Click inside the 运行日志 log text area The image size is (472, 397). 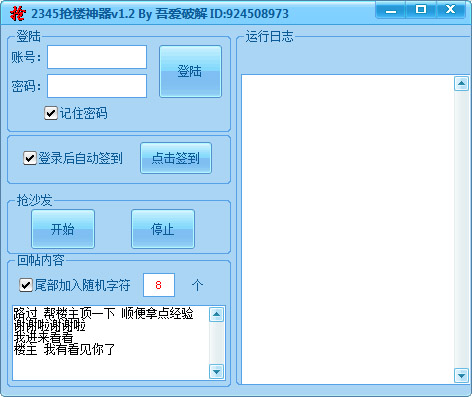pyautogui.click(x=347, y=229)
